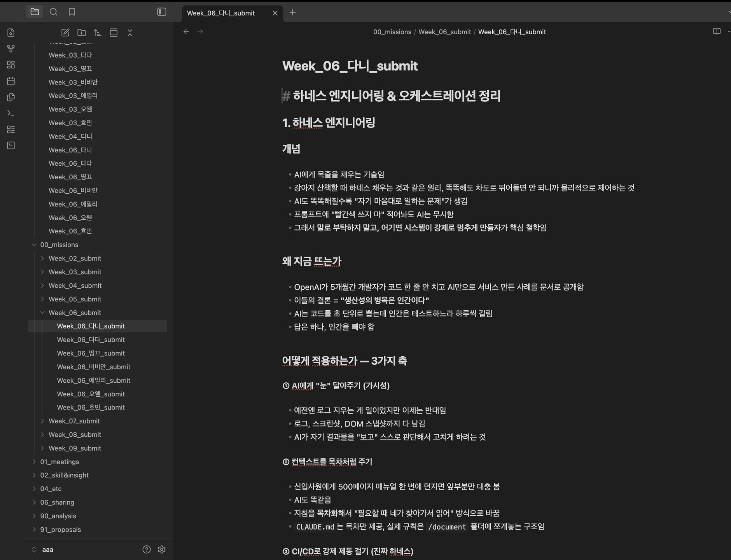Click Week_06_submit in the breadcrumb path
This screenshot has height=560, width=731.
pos(444,32)
